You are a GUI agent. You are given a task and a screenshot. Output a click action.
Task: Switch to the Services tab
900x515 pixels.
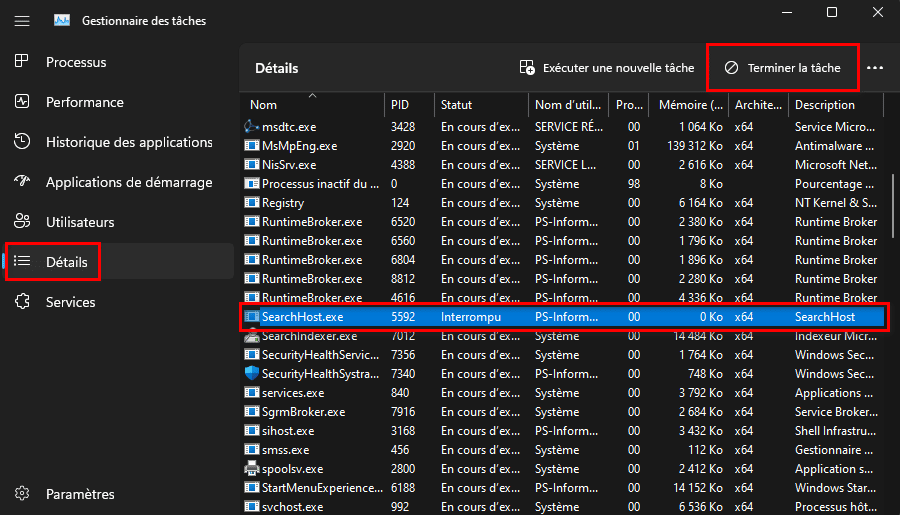click(x=119, y=302)
